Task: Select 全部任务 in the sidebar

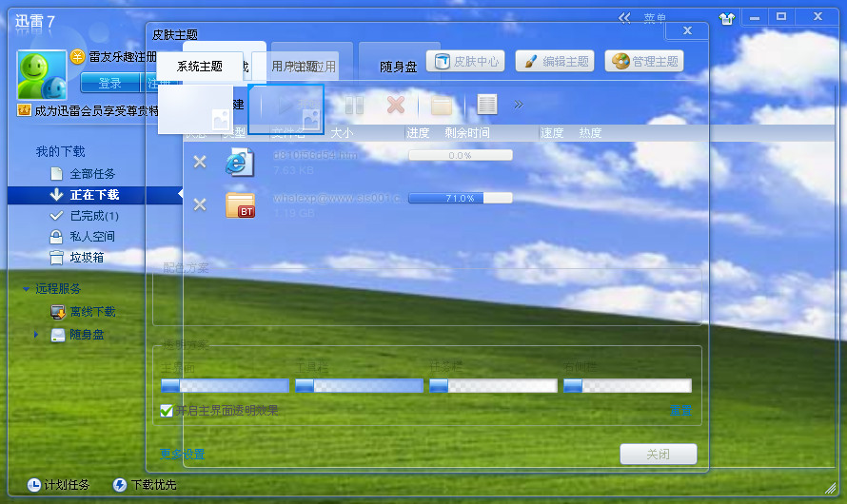Action: (92, 174)
